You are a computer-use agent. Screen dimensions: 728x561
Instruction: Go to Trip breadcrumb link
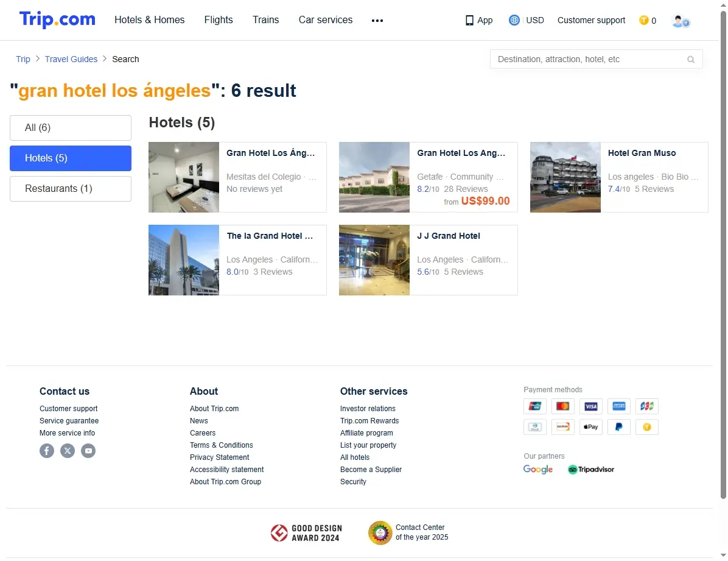click(23, 60)
